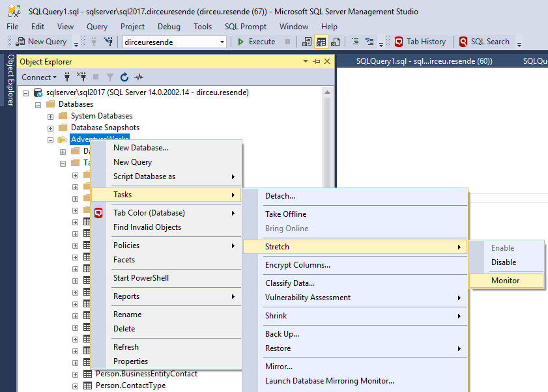The height and width of the screenshot is (392, 548).
Task: Open the Tools menu
Action: pyautogui.click(x=203, y=27)
